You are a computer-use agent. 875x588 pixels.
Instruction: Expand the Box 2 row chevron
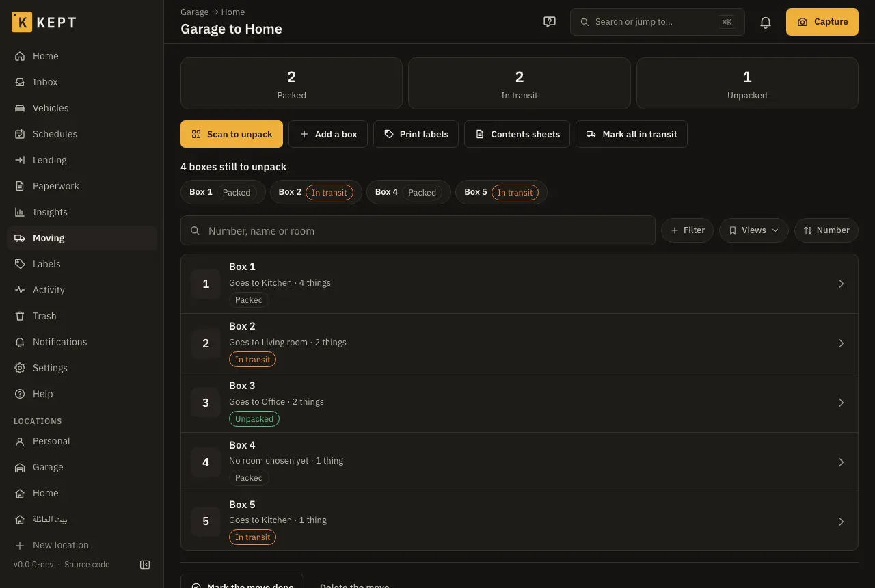point(842,343)
